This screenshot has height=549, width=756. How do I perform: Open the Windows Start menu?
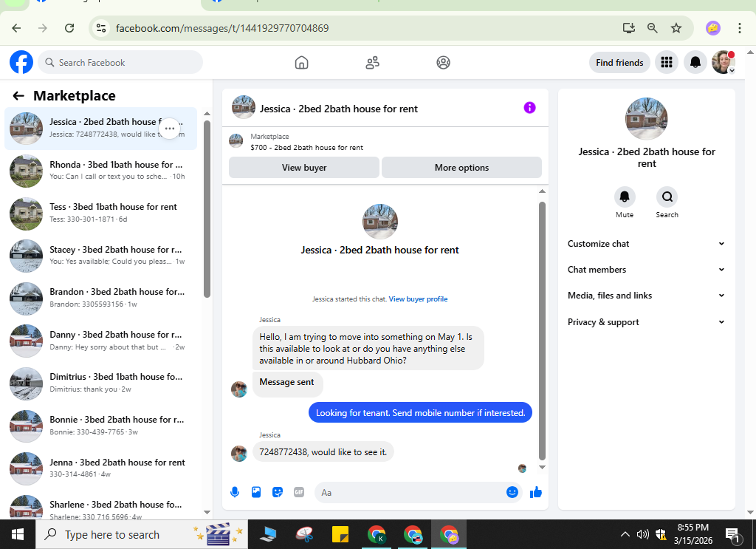[18, 534]
